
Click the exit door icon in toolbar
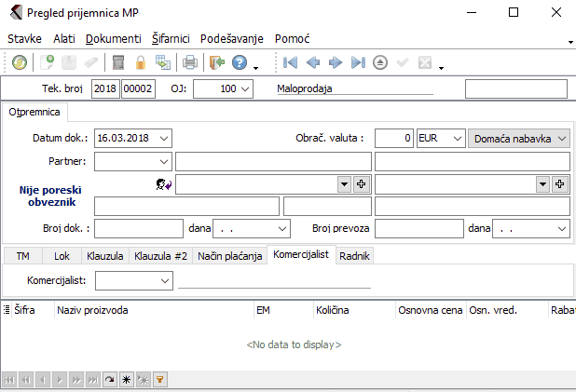(216, 63)
